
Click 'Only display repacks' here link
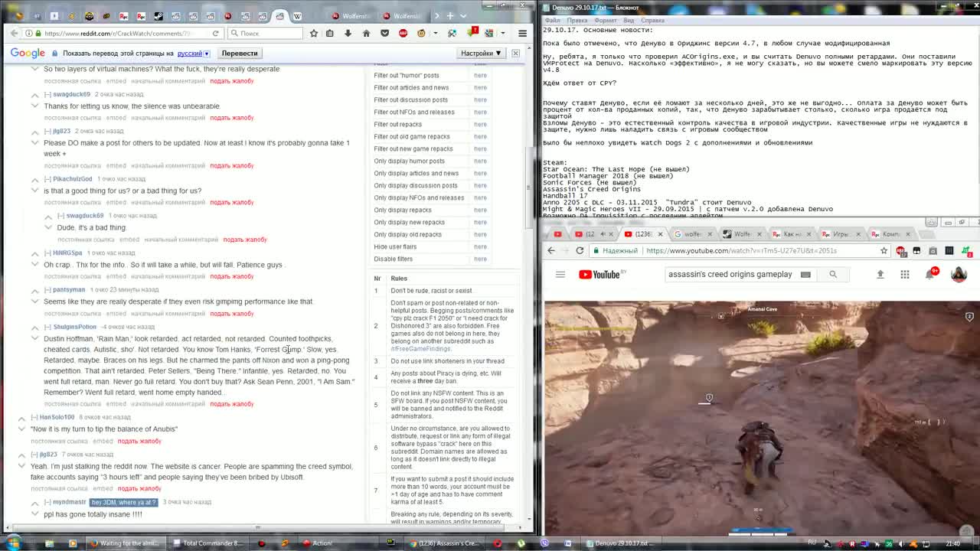tap(480, 210)
